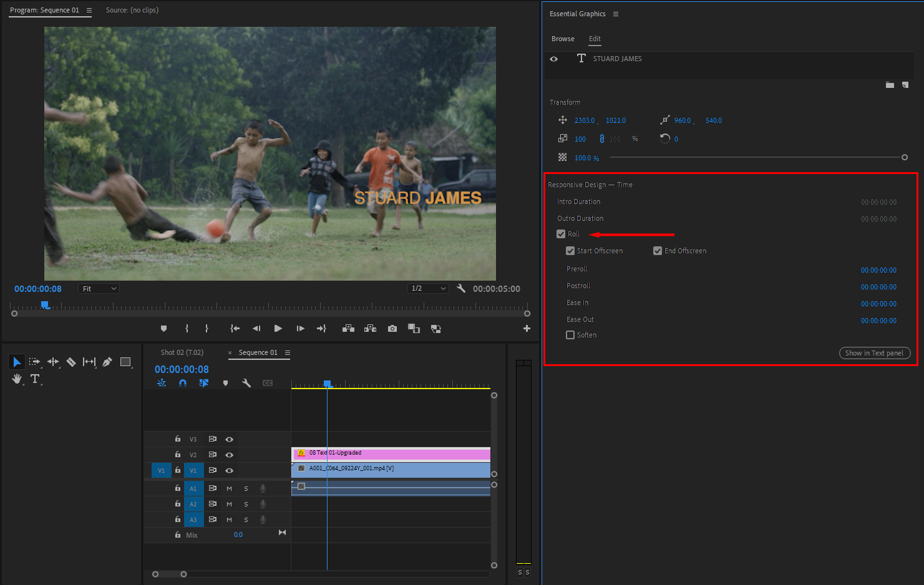Open the Fit zoom level dropdown

98,288
